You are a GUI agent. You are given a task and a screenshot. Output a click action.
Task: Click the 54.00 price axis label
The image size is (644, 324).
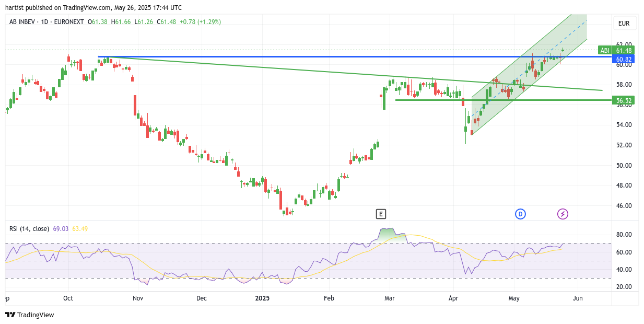(x=624, y=125)
